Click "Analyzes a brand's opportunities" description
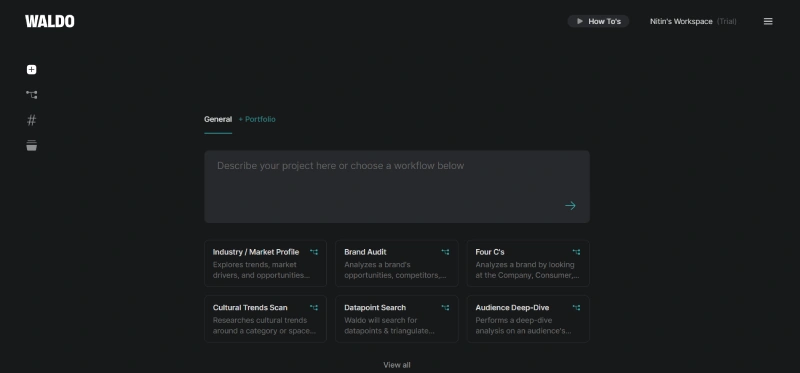 point(395,270)
